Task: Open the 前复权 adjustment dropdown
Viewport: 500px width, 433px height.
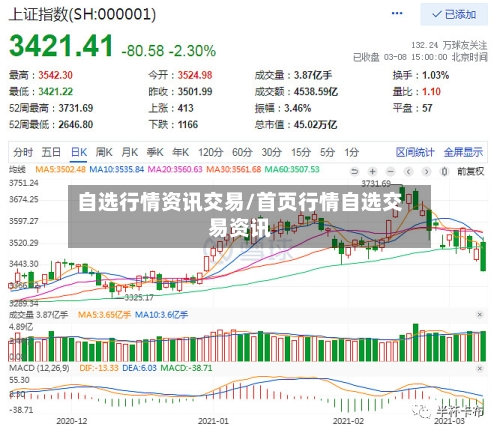Action: pyautogui.click(x=470, y=172)
